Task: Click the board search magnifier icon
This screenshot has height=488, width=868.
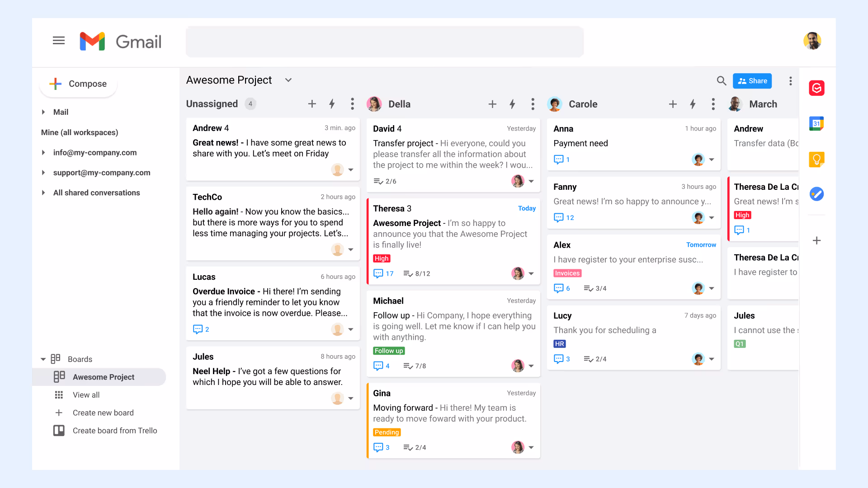Action: (x=721, y=81)
